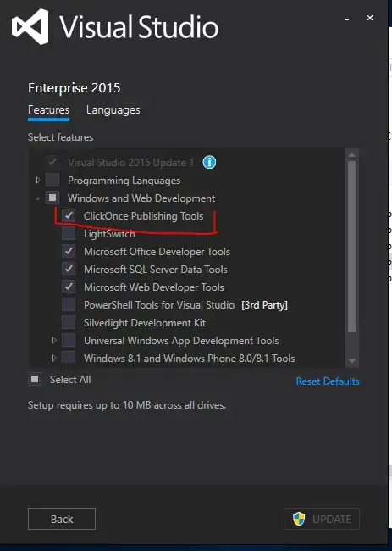The image size is (392, 551).
Task: Click the info icon beside Update 1
Action: (x=209, y=163)
